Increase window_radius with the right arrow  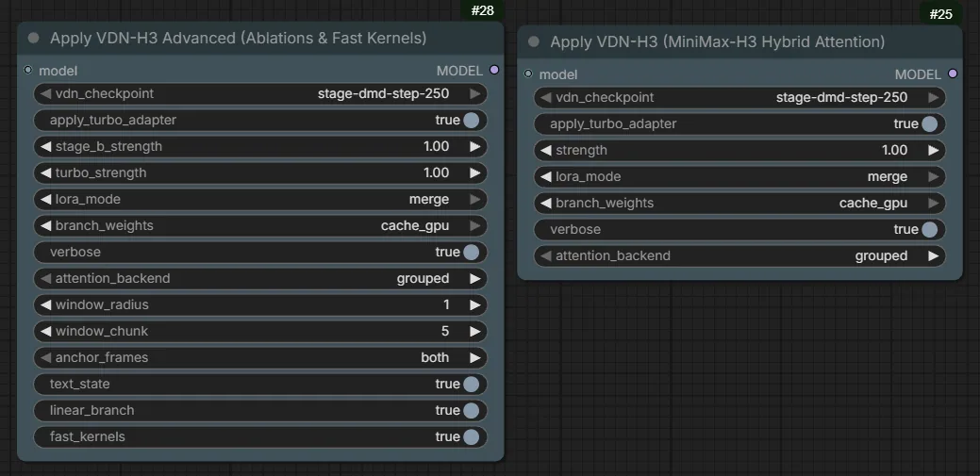tap(475, 304)
